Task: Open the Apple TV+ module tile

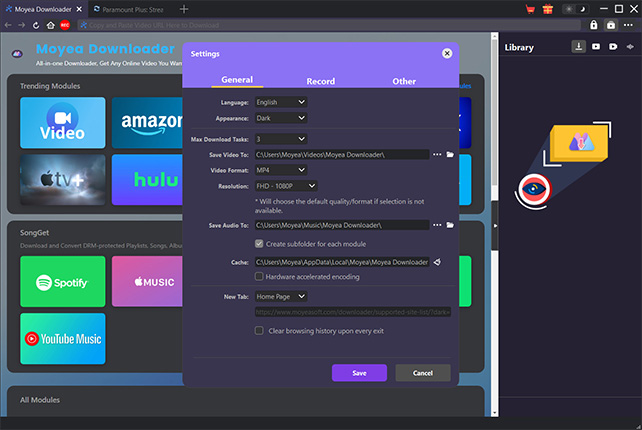Action: pos(63,180)
